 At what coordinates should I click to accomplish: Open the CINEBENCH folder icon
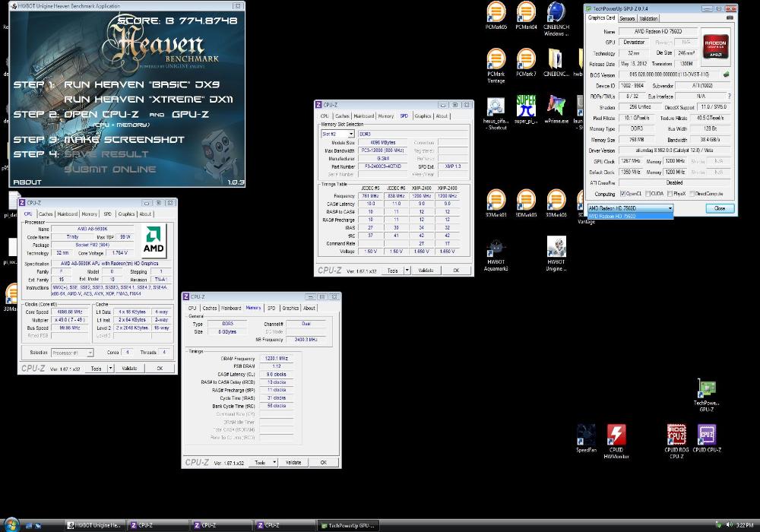(556, 63)
